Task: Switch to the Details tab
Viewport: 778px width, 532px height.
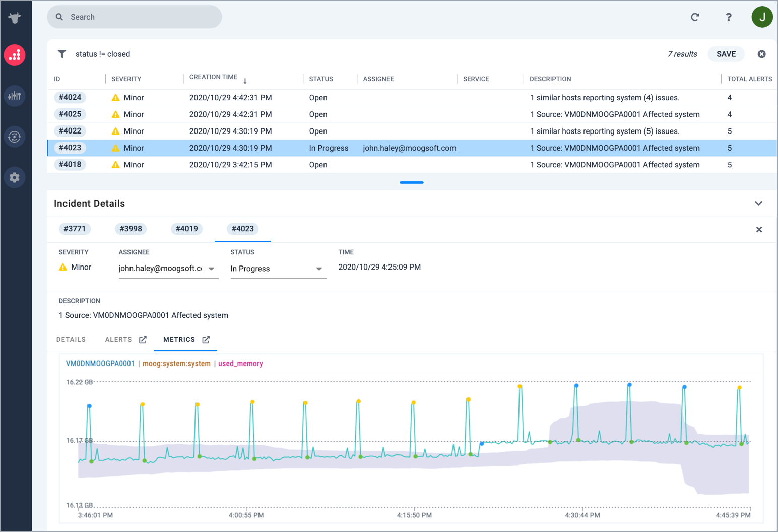Action: coord(71,340)
